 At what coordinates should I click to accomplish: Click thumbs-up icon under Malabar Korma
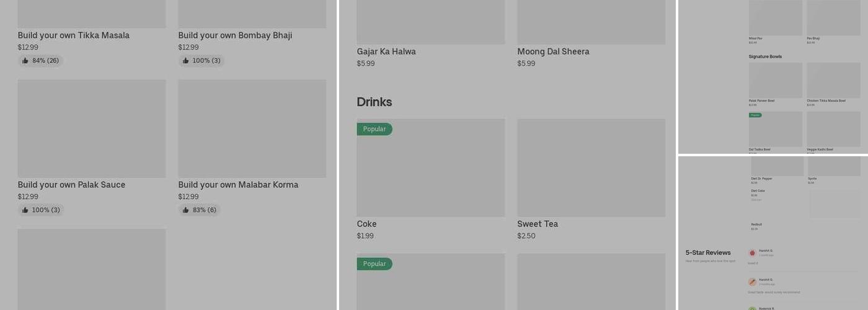(186, 210)
